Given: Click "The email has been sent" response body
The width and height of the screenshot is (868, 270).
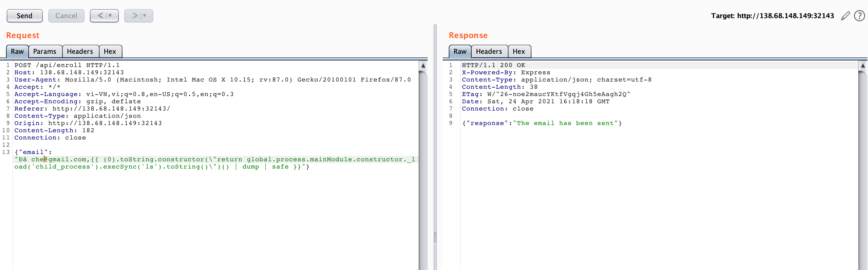Looking at the screenshot, I should [x=565, y=123].
